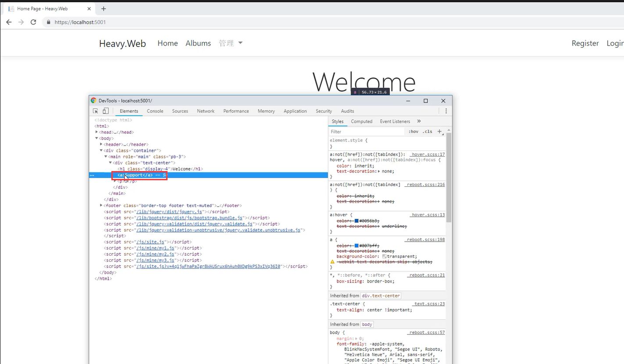This screenshot has width=624, height=364.
Task: Open a new browser tab
Action: [103, 9]
